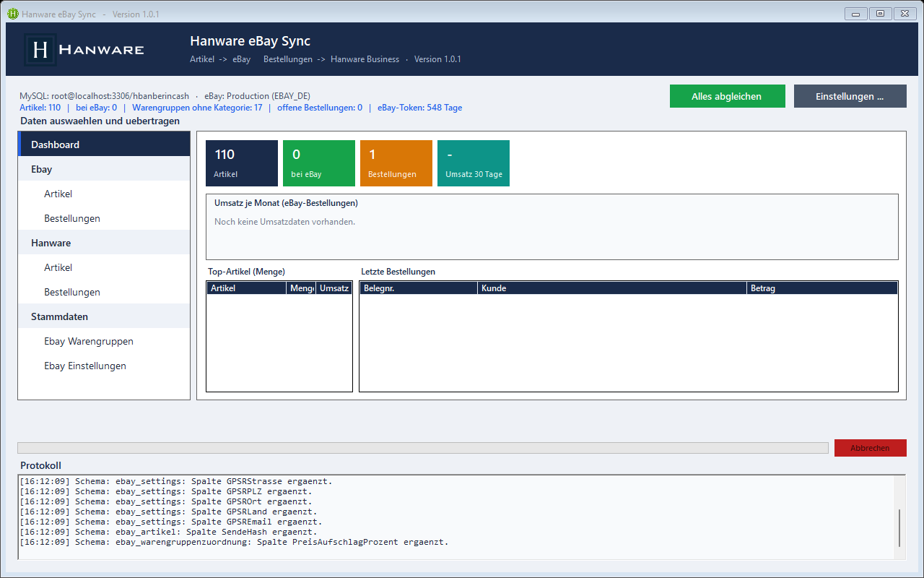
Task: Click the Hanware app icon in title bar
Action: 13,14
